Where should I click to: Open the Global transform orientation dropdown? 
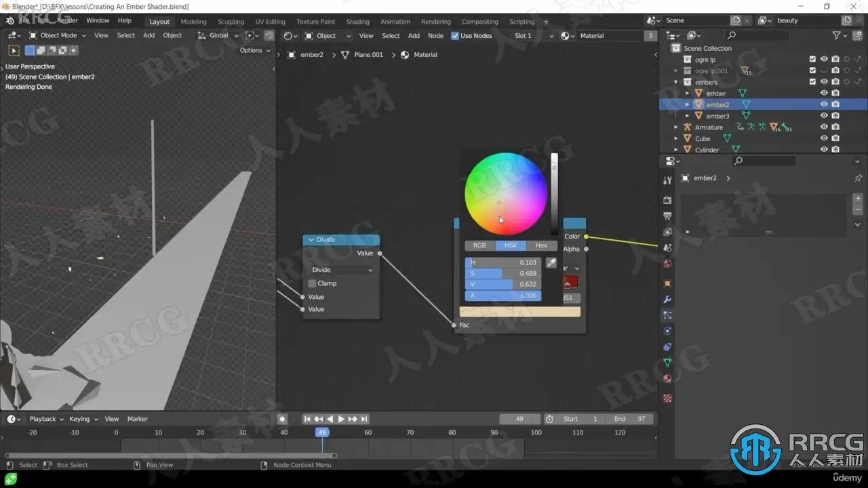(218, 35)
